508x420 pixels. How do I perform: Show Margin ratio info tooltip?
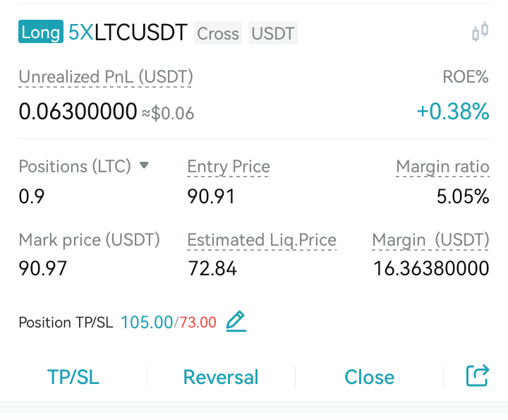(x=442, y=167)
